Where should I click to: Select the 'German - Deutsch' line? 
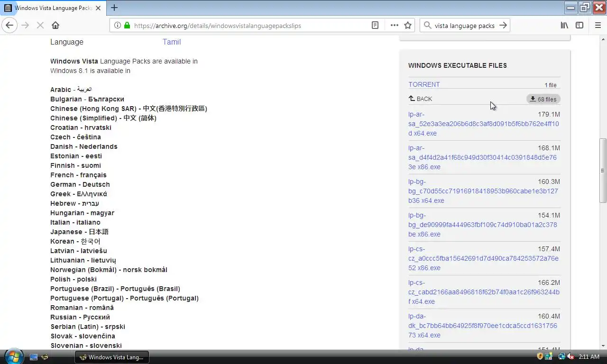[x=80, y=184]
